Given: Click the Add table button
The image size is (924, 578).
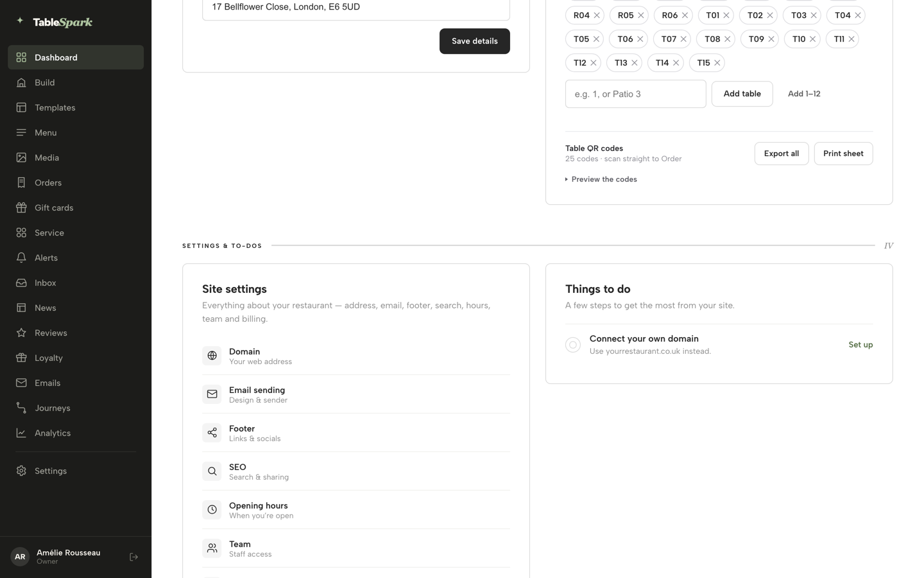Looking at the screenshot, I should [742, 94].
